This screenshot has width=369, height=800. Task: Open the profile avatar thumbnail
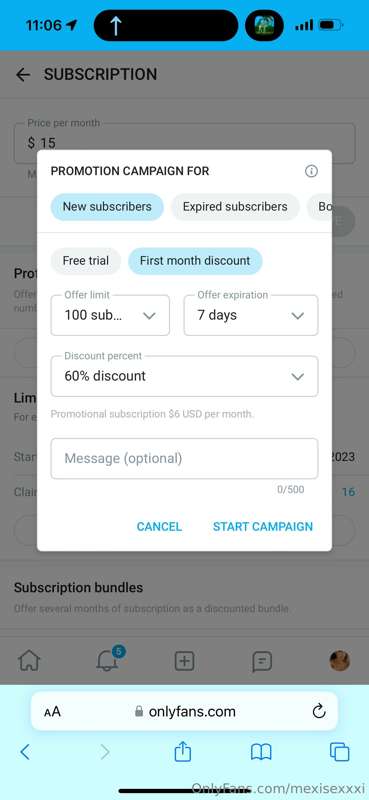click(339, 661)
